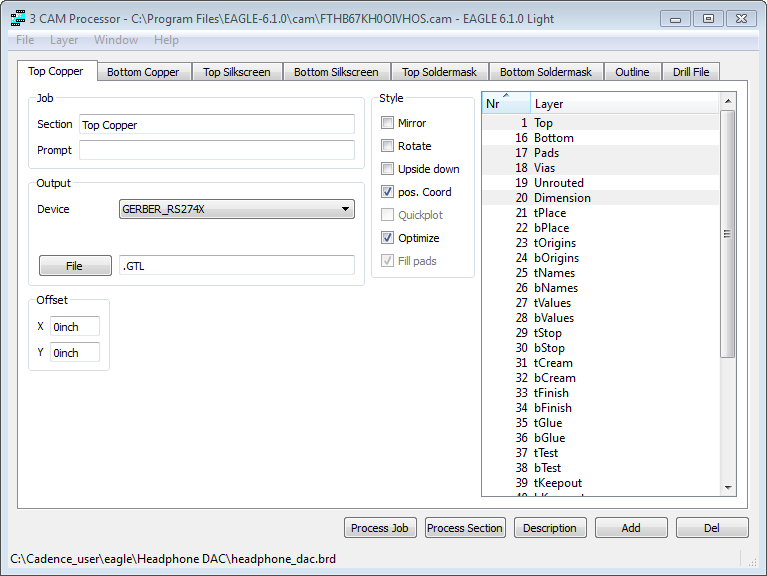Select layer 32 bCream
Viewport: 767px width, 576px height.
tap(601, 378)
